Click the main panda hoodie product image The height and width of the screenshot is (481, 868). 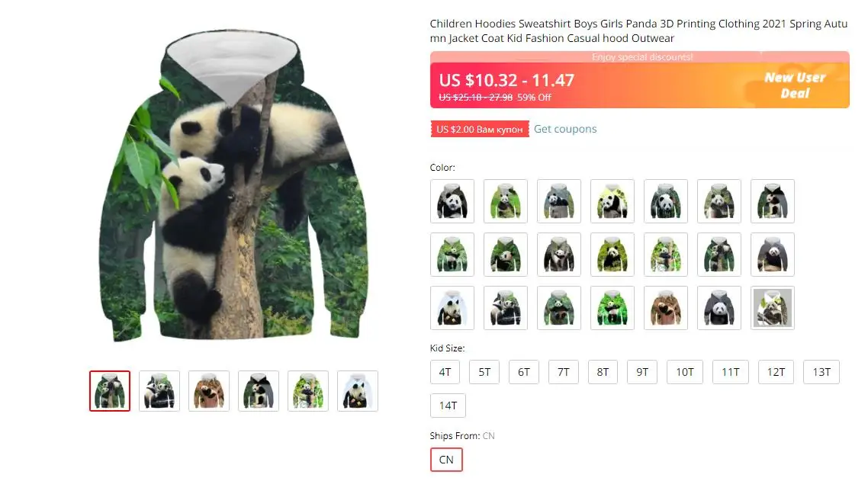click(x=233, y=185)
